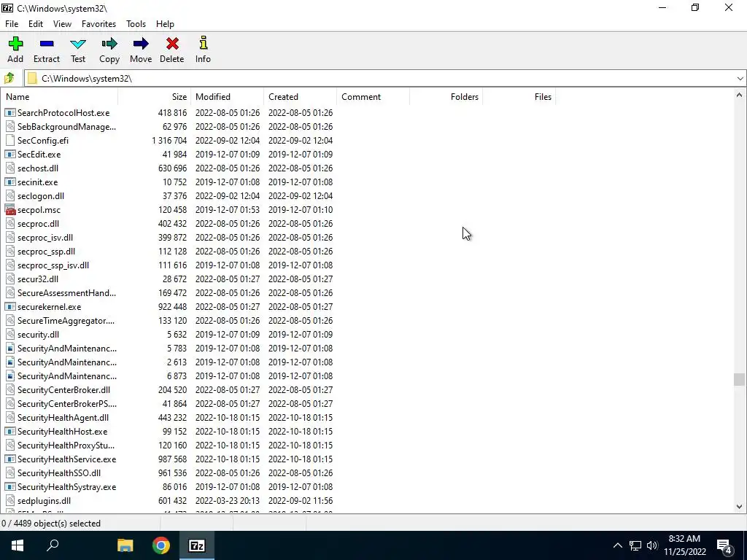Select secinit.exe file row
This screenshot has width=747, height=560.
(x=279, y=182)
